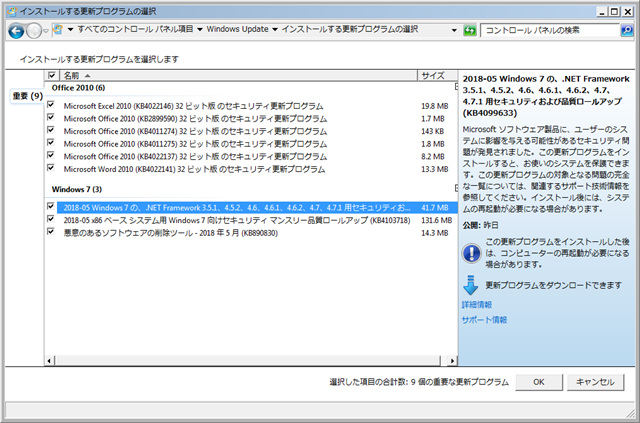The image size is (640, 423).
Task: Select Microsoft Word 2010 (KB4022141) row text
Action: pyautogui.click(x=194, y=169)
